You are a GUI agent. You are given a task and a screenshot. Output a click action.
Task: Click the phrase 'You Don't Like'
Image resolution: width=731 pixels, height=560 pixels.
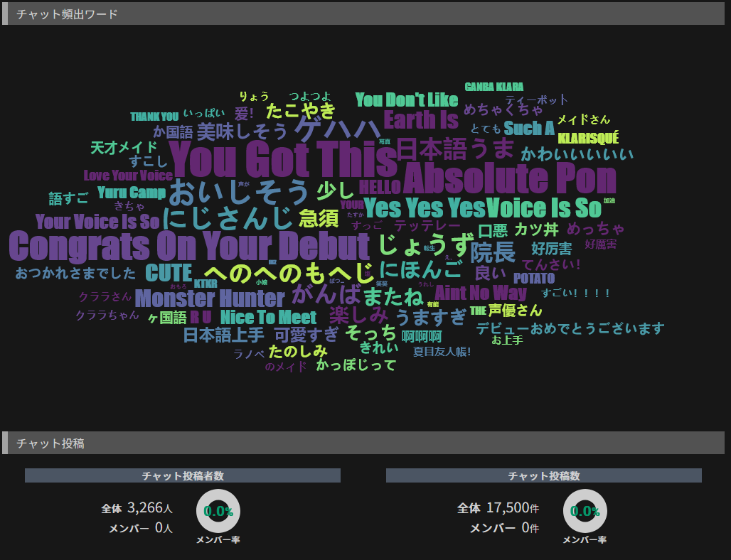click(x=407, y=100)
